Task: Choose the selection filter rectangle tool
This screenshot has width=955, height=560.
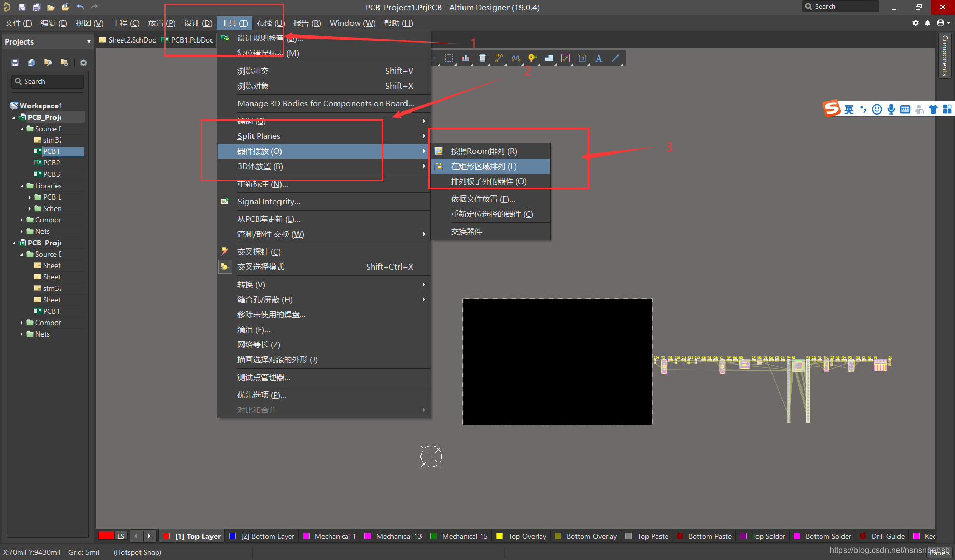Action: 449,58
